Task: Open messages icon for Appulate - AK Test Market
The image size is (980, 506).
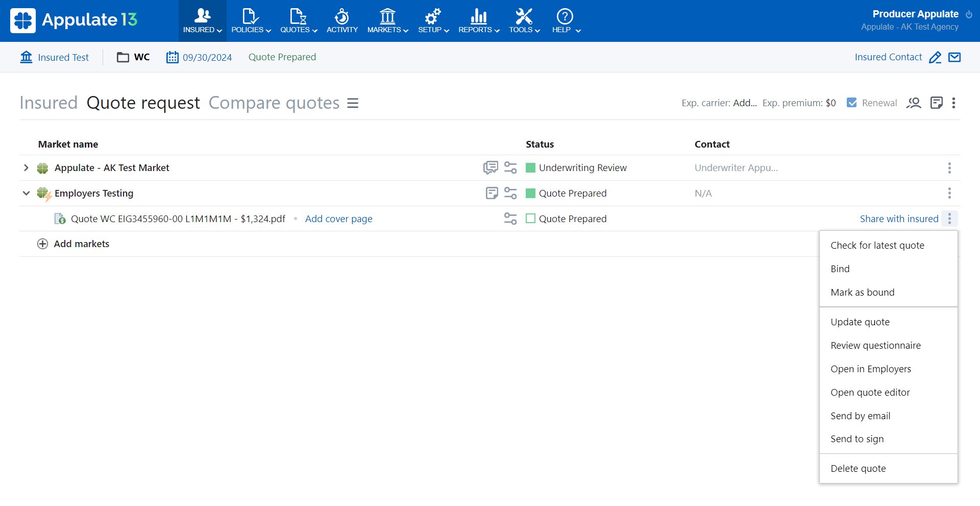Action: (491, 167)
